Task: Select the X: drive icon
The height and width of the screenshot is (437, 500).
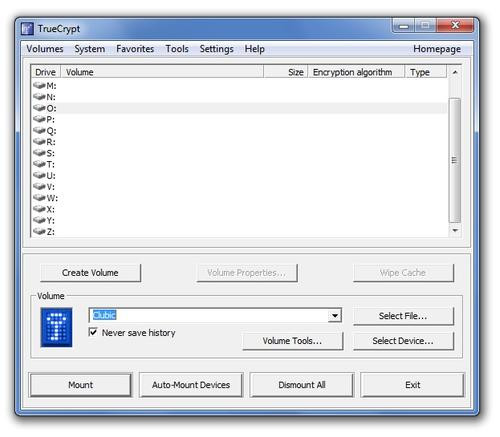Action: pyautogui.click(x=39, y=209)
